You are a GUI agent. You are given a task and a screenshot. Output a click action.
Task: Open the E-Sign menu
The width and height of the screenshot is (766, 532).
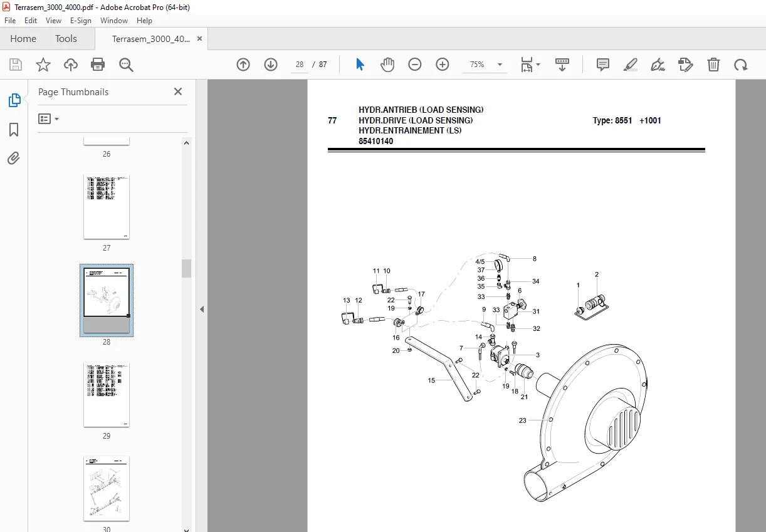coord(81,21)
